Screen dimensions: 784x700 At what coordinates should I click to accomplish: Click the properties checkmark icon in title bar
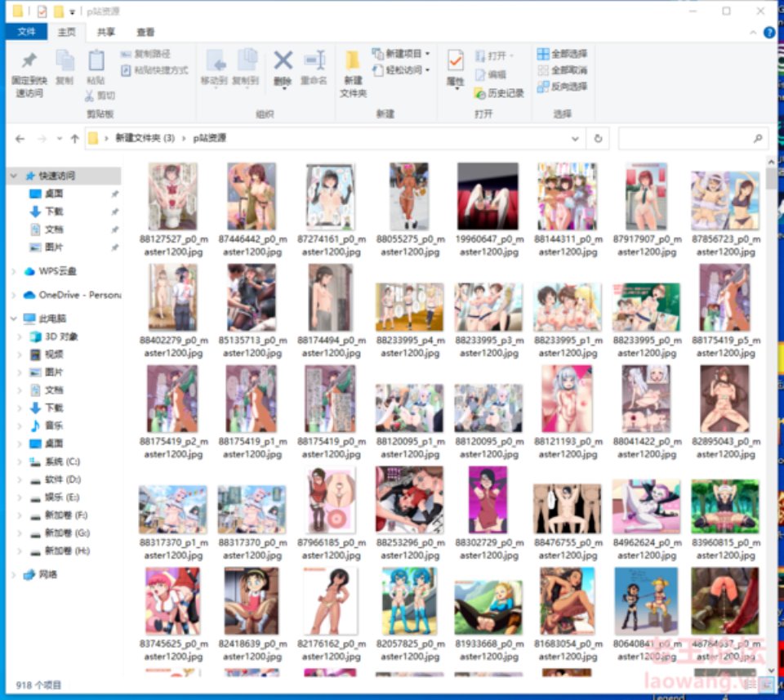[x=42, y=11]
